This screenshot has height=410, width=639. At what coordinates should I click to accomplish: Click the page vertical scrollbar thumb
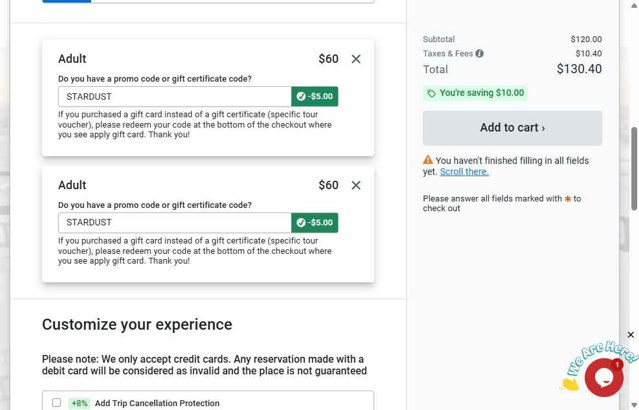(635, 169)
